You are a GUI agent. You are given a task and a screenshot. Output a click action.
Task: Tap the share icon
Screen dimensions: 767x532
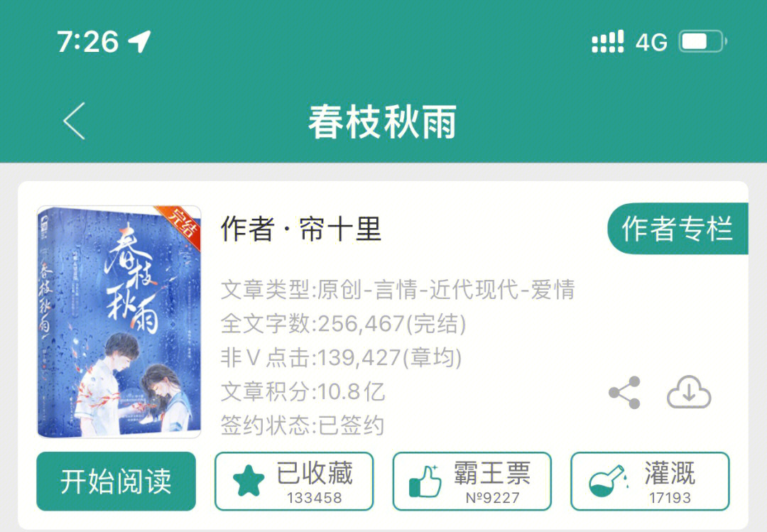(x=625, y=393)
